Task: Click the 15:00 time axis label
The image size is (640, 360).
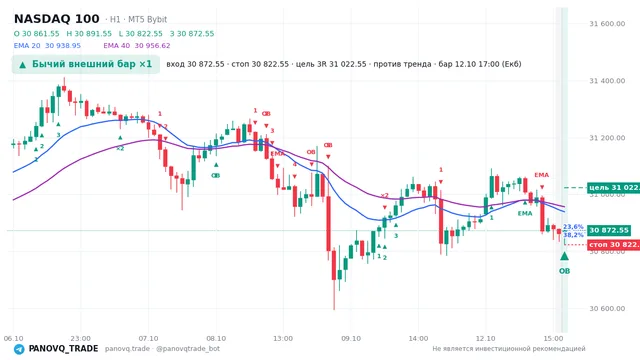Action: pos(553,338)
